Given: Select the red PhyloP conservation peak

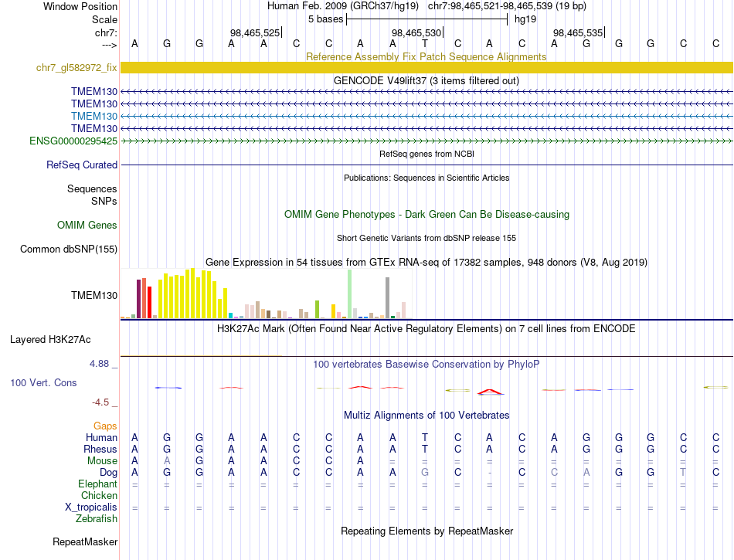Looking at the screenshot, I should pos(490,392).
